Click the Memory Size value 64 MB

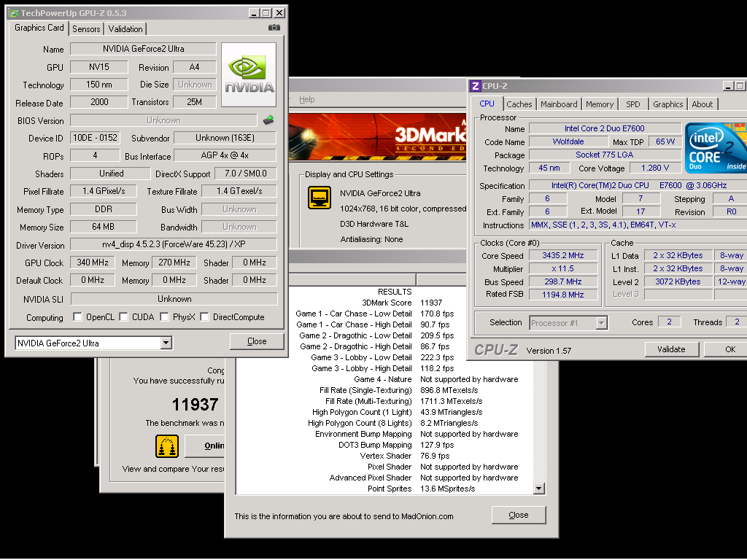pyautogui.click(x=104, y=227)
